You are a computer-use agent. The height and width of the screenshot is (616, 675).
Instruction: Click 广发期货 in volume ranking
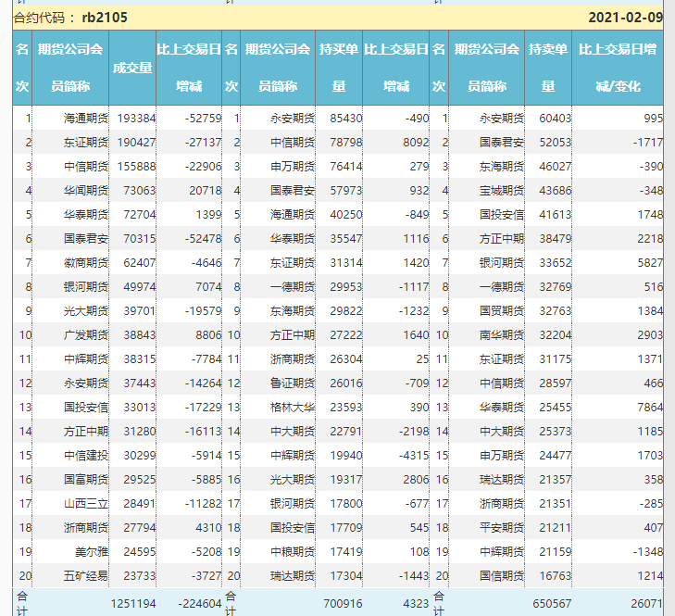pos(86,335)
